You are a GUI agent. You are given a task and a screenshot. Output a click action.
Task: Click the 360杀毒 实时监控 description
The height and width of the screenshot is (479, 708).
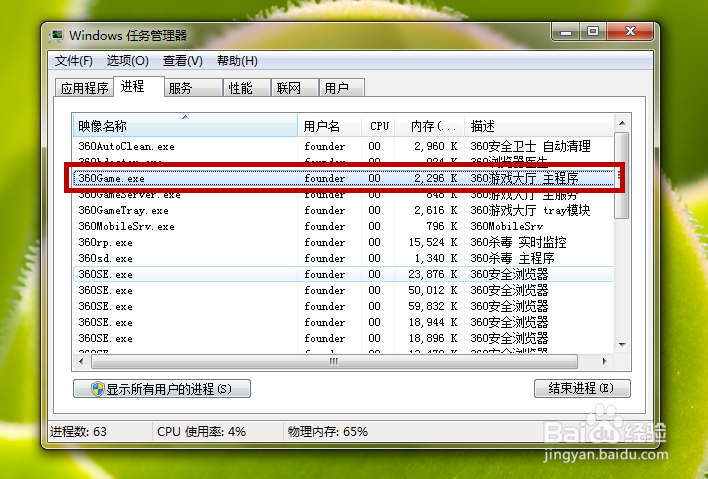click(518, 242)
